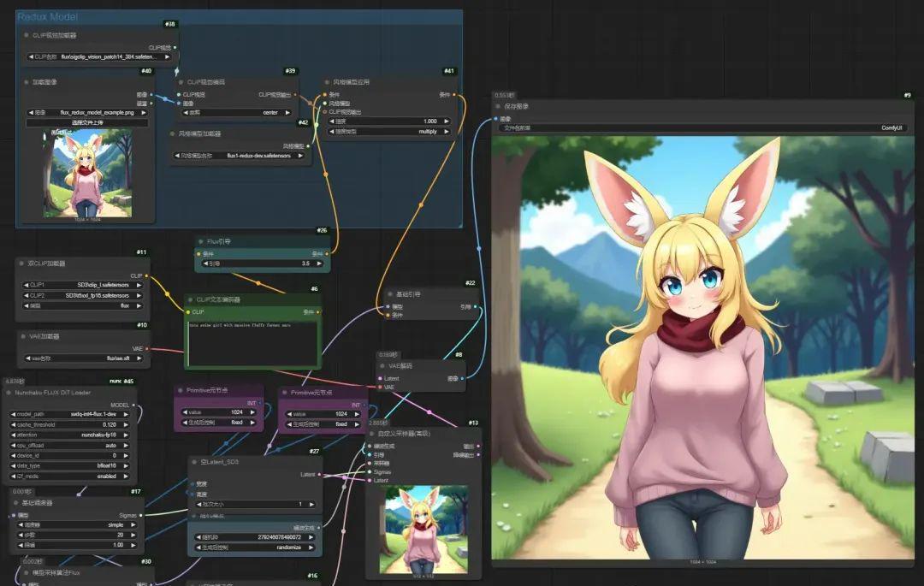Toggle cpu_offload auto setting
The width and height of the screenshot is (924, 586).
tap(73, 445)
